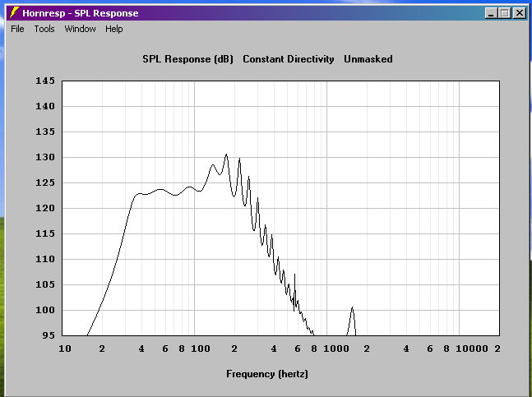Click the 140 dB axis value
Viewport: 532px width, 397px height.
tap(45, 107)
